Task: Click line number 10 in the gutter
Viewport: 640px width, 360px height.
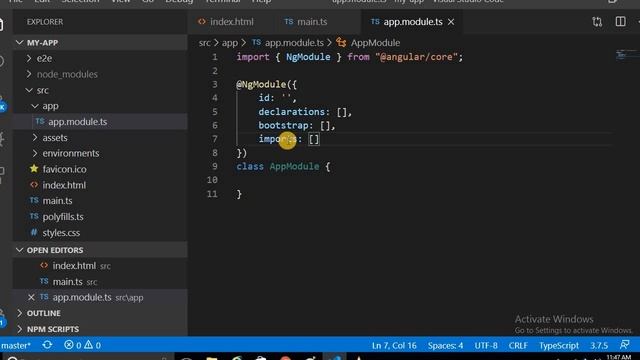Action: pos(212,180)
